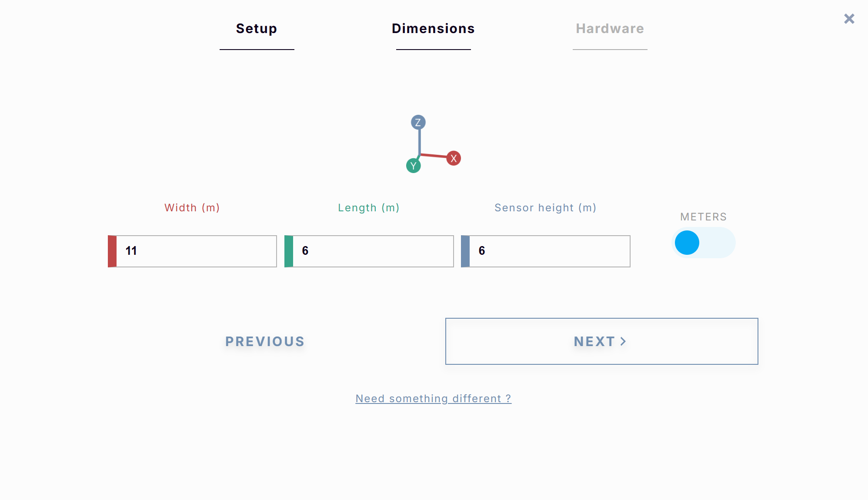This screenshot has height=500, width=868.
Task: Click the green 'Length (m)' label
Action: pos(368,208)
